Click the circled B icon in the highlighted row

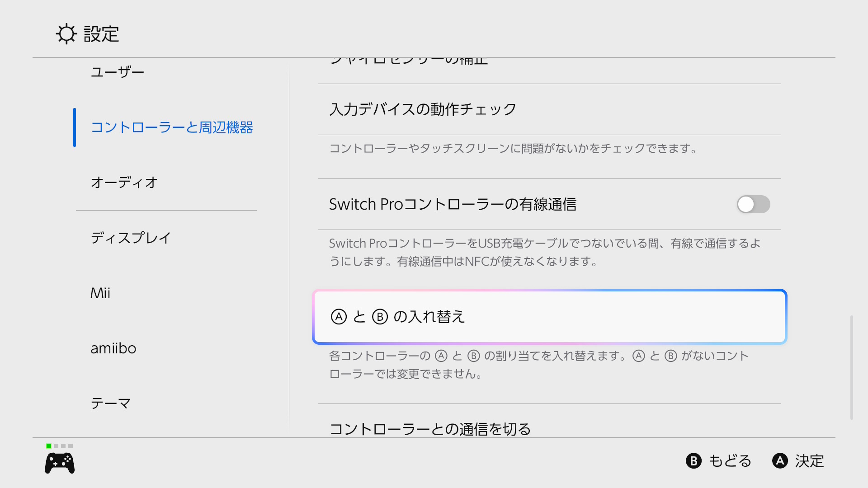380,317
